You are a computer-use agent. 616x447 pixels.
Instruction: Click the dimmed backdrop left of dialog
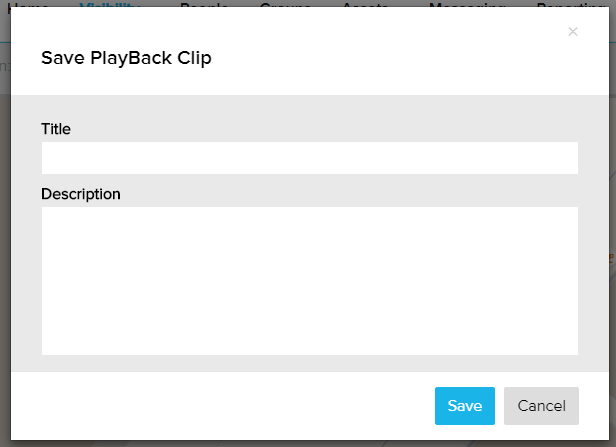pos(4,250)
